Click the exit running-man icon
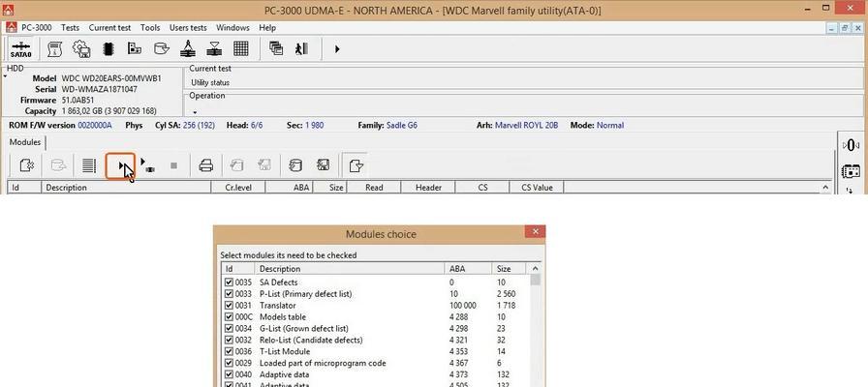This screenshot has height=387, width=868. click(x=301, y=49)
